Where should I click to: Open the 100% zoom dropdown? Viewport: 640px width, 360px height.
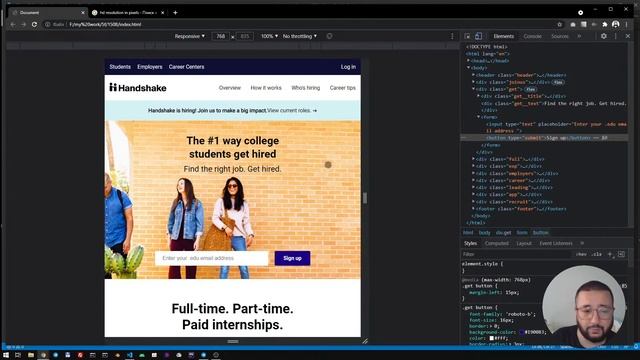pos(269,36)
